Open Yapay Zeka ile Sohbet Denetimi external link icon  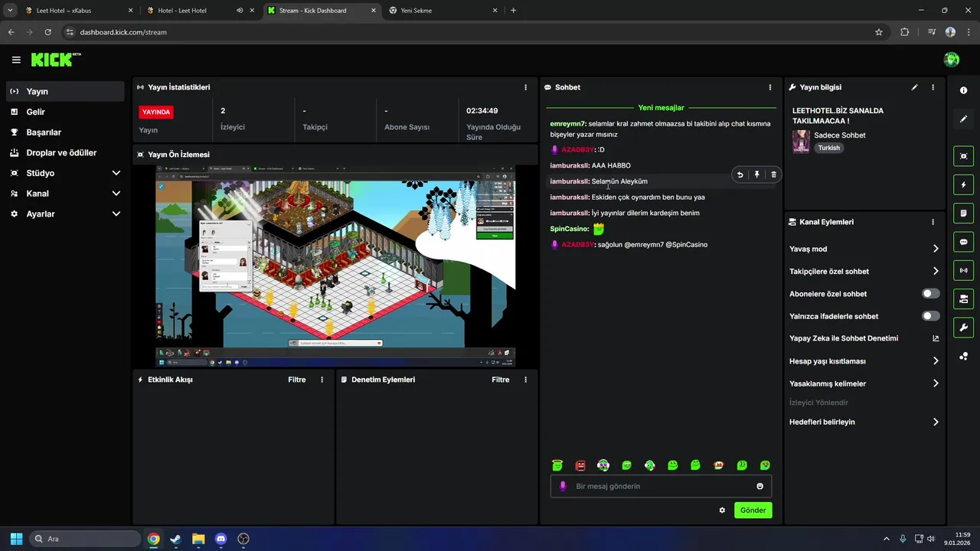pos(936,338)
